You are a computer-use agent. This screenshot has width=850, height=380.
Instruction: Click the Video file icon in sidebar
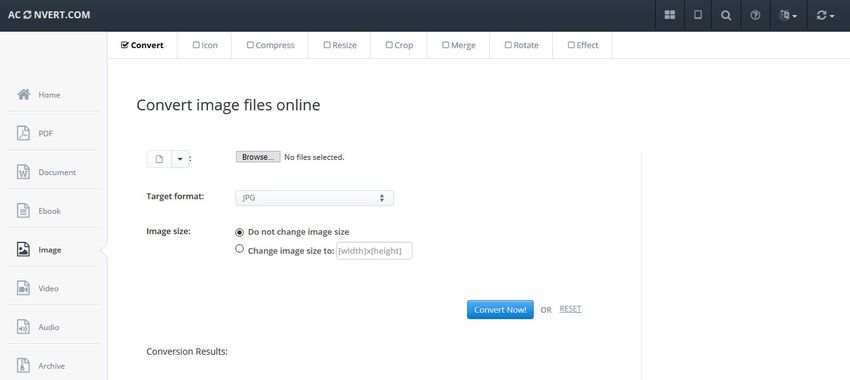coord(23,288)
